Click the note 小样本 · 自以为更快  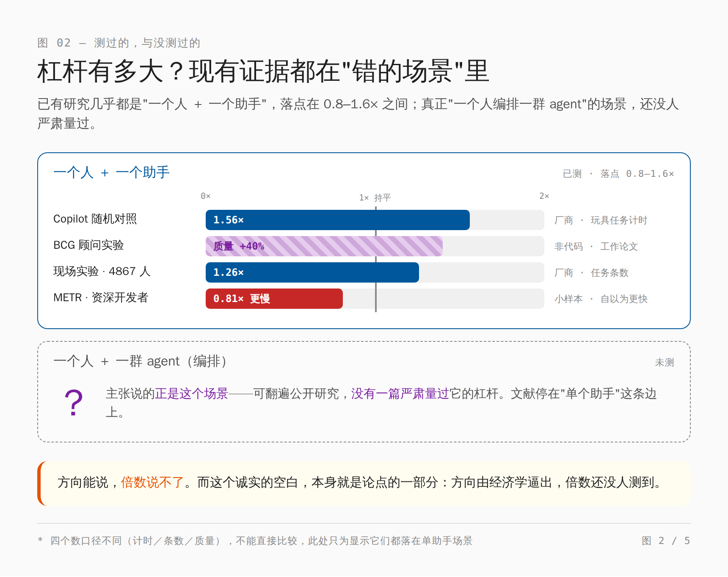[601, 299]
